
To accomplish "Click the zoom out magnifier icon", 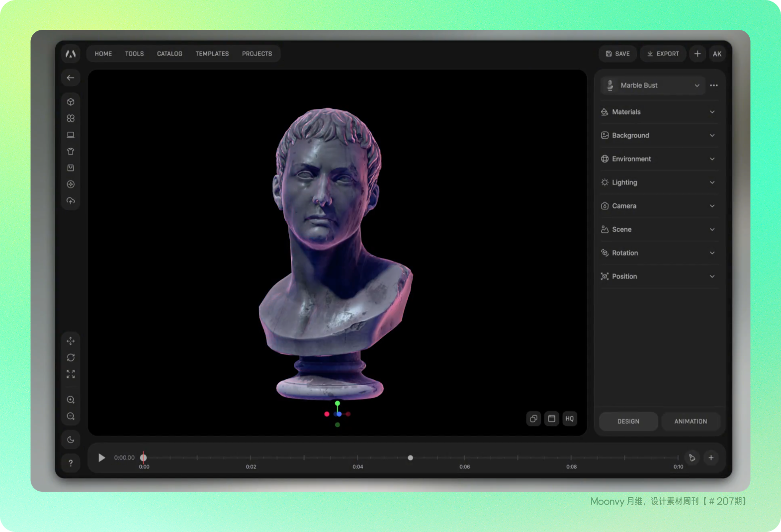I will tap(71, 416).
